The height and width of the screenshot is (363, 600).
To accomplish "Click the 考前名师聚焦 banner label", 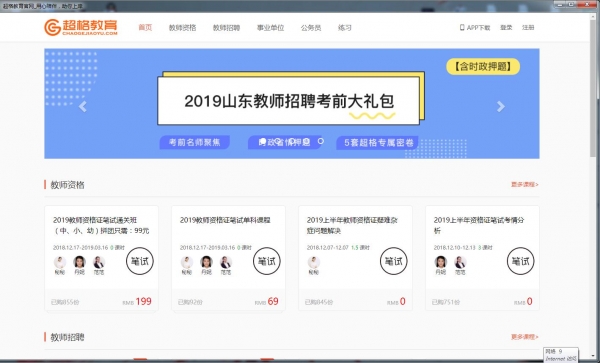I will coord(195,142).
